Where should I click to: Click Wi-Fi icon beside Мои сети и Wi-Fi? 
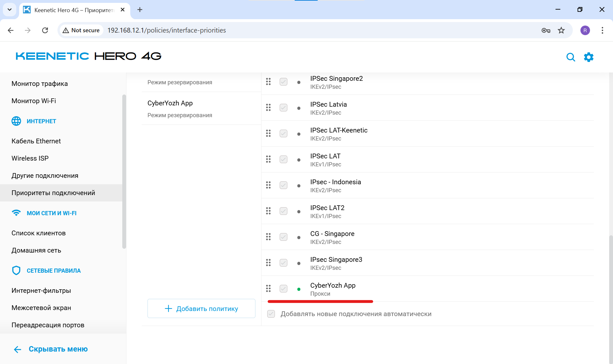[x=16, y=213]
